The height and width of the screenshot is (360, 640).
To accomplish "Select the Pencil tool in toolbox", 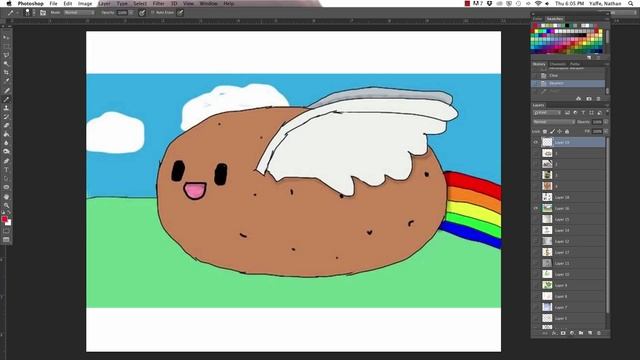I will click(6, 99).
